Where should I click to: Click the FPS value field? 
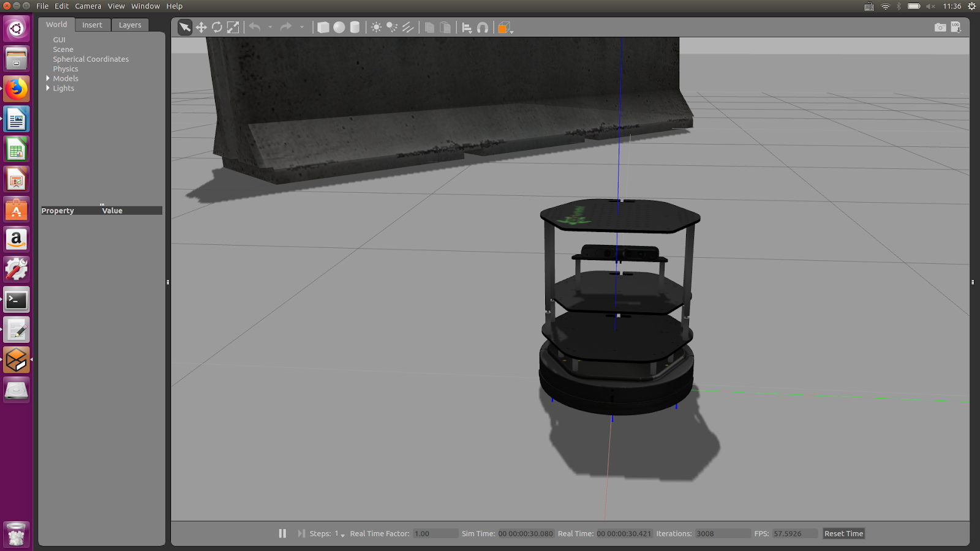pyautogui.click(x=794, y=534)
